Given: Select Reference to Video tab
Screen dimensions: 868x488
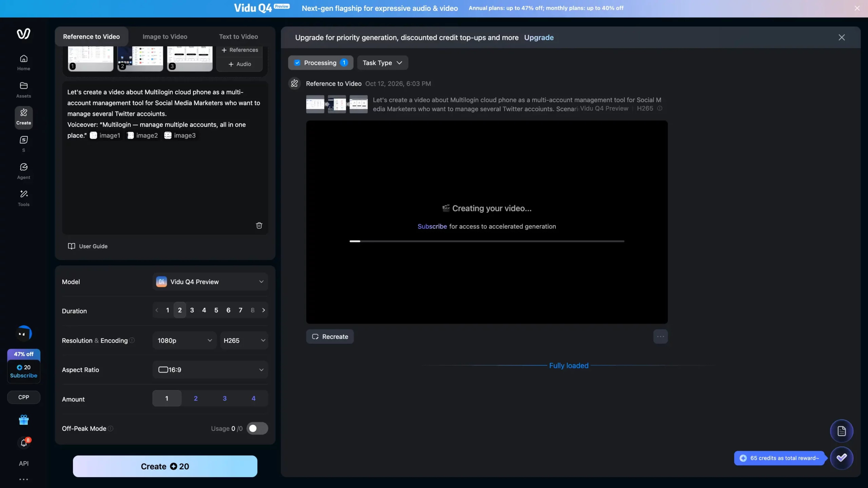Looking at the screenshot, I should 91,37.
